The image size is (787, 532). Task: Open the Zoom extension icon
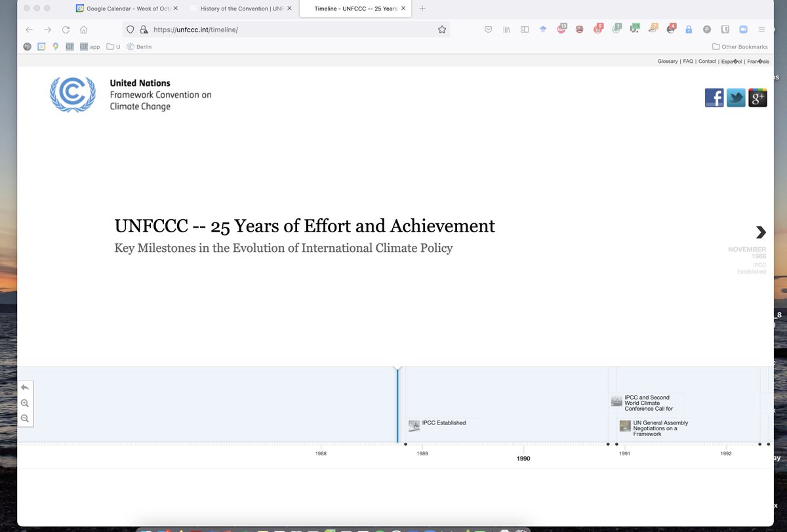pyautogui.click(x=744, y=30)
